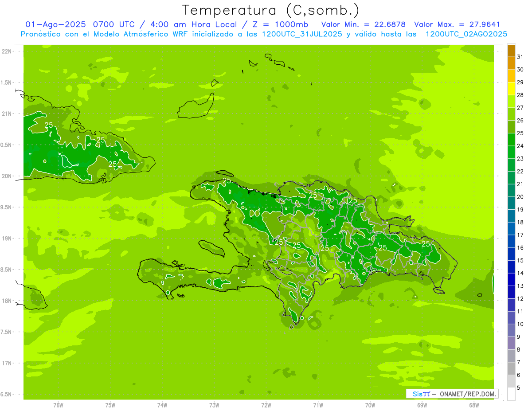This screenshot has width=532, height=411.
Task: Click the '72W' longitude label
Action: pos(266,405)
